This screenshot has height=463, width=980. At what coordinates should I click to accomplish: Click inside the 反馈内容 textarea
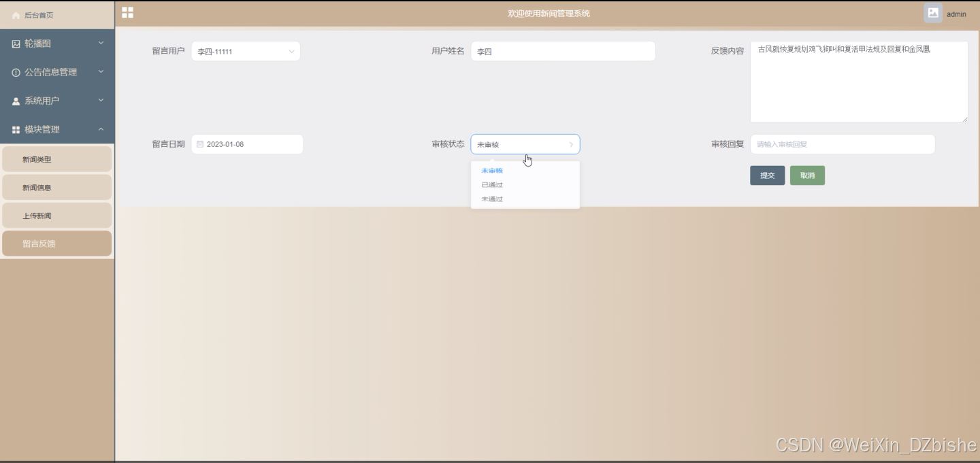(x=859, y=82)
